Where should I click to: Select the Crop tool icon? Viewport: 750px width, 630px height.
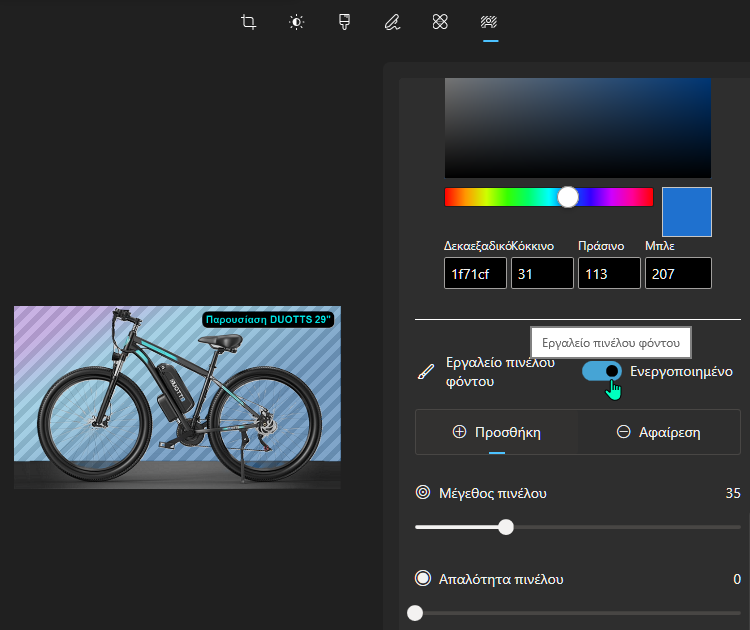coord(249,22)
